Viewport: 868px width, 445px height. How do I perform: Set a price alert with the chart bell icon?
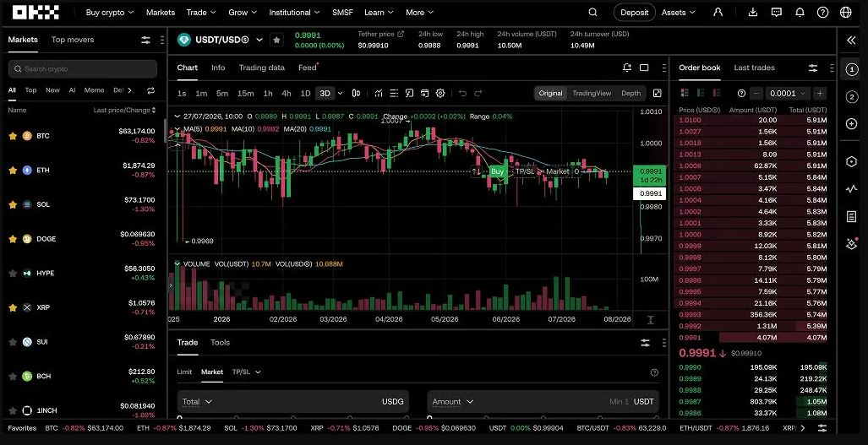(x=626, y=68)
